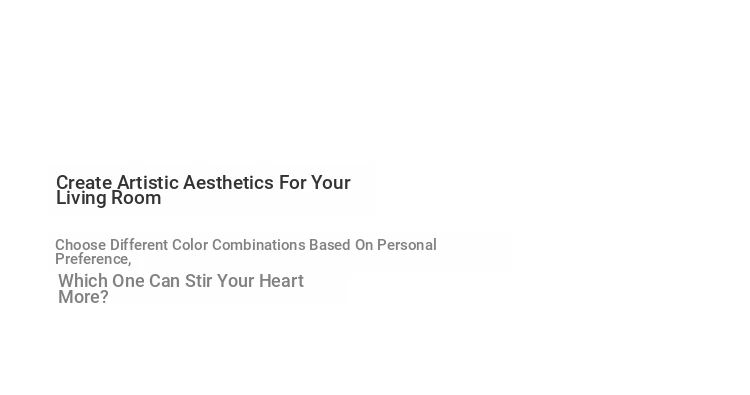Click the word 'Artistic' in the heading
750x395 pixels.
[x=148, y=183]
